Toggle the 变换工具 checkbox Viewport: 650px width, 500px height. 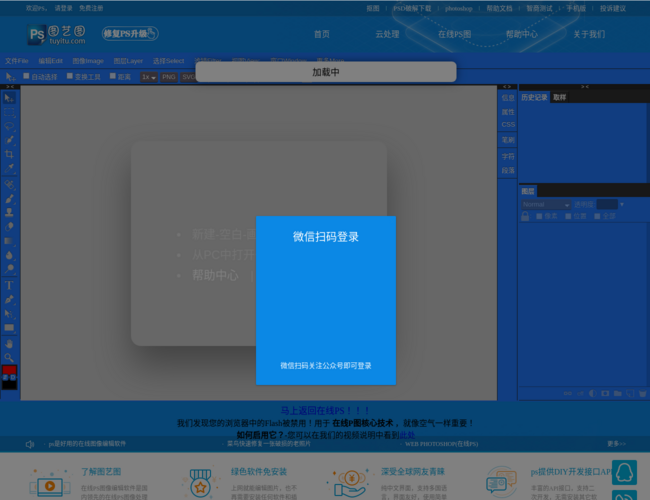pyautogui.click(x=69, y=76)
